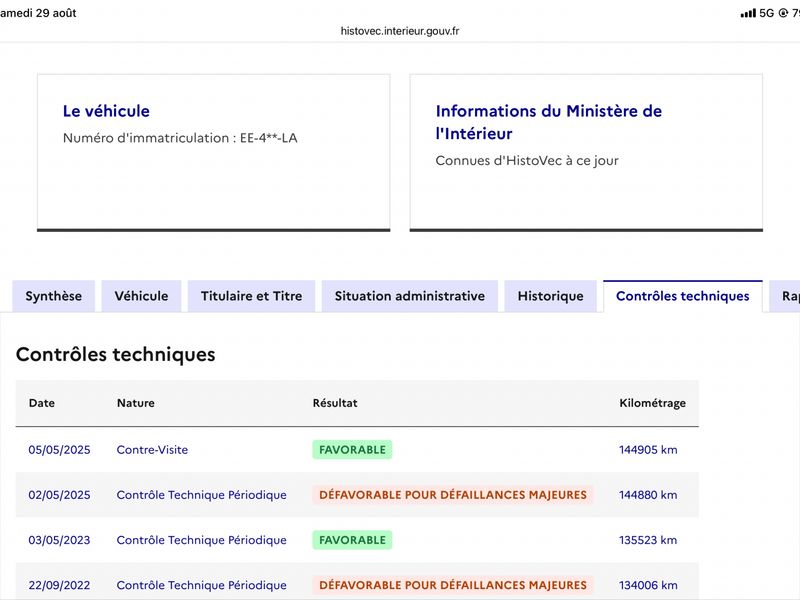Screen dimensions: 800x600
Task: Click the Kilométrage column header
Action: [x=653, y=403]
